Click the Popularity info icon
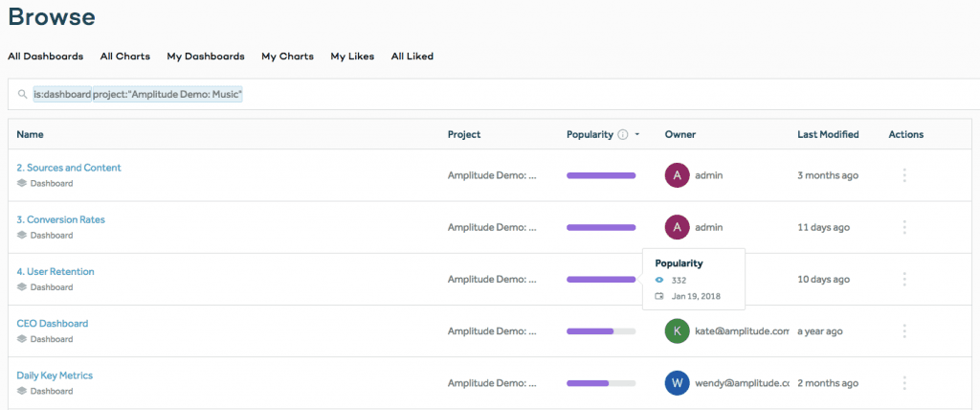The image size is (980, 410). (x=622, y=134)
